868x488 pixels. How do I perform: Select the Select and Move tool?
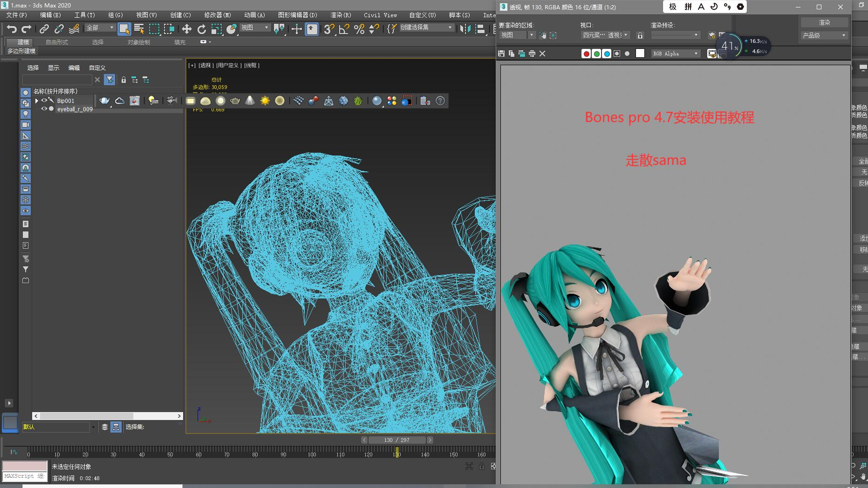click(186, 29)
